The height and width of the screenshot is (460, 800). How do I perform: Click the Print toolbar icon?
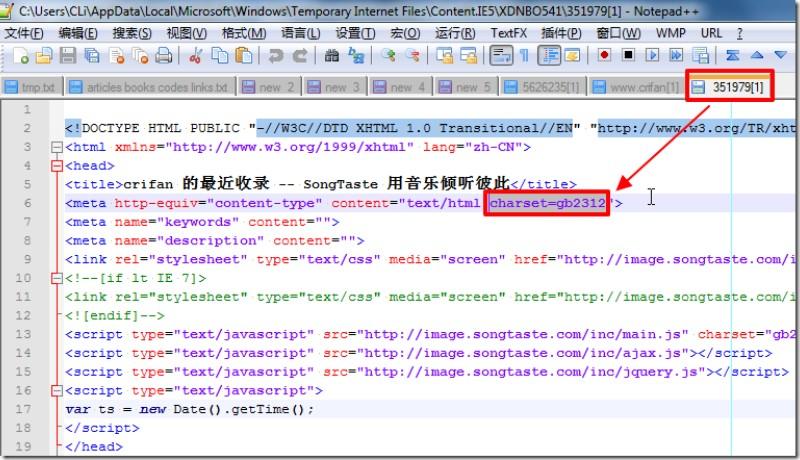tap(163, 56)
